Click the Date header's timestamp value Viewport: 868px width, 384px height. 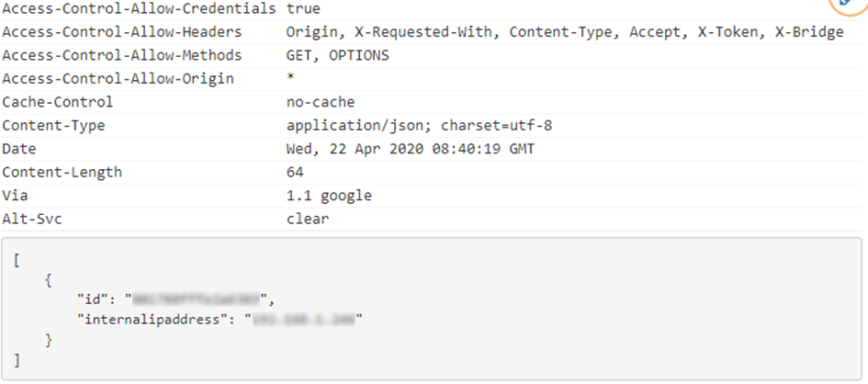tap(411, 148)
